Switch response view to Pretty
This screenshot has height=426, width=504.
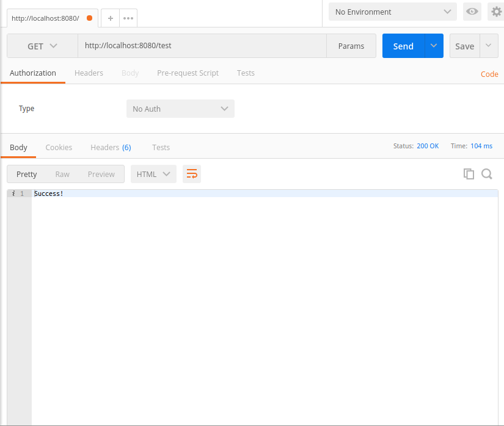pos(27,174)
